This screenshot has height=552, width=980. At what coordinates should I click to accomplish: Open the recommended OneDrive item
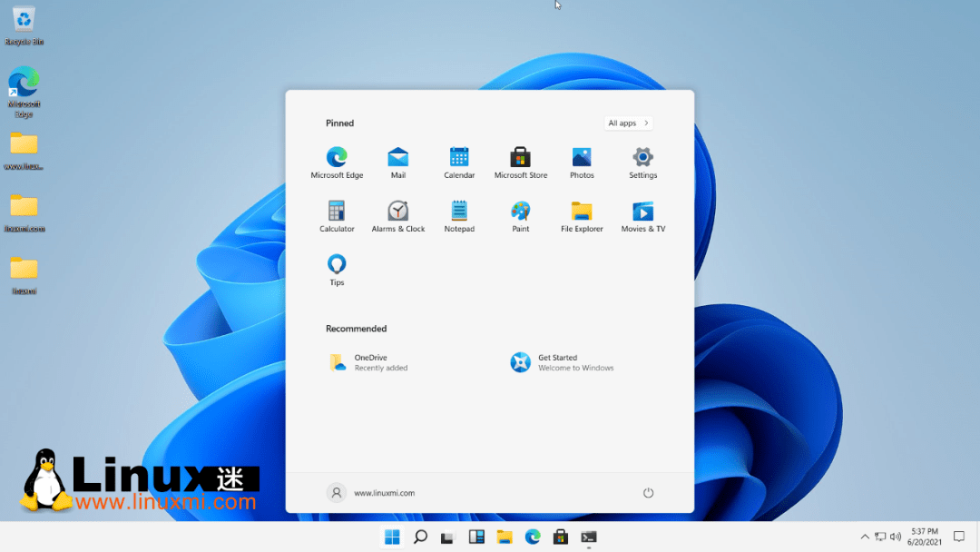[369, 362]
